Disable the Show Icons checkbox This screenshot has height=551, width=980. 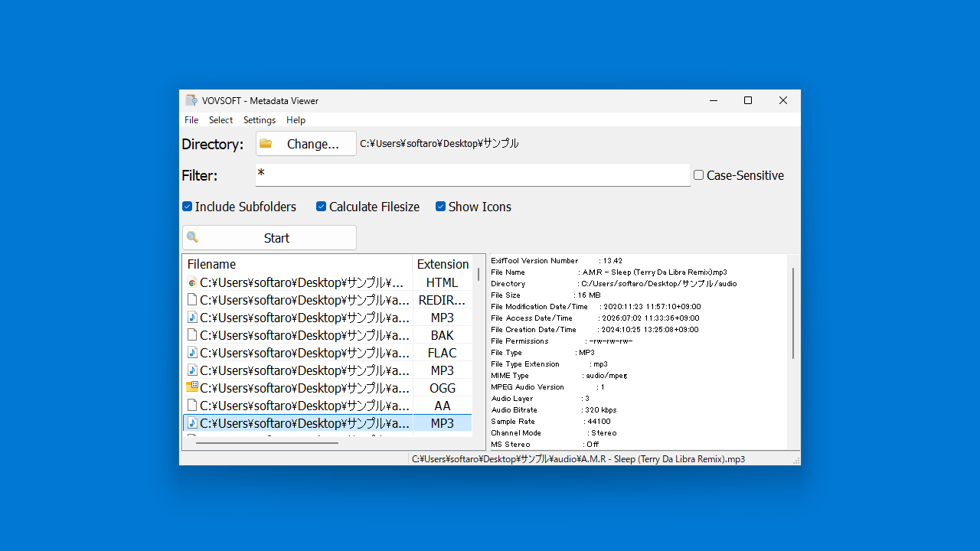[x=440, y=207]
